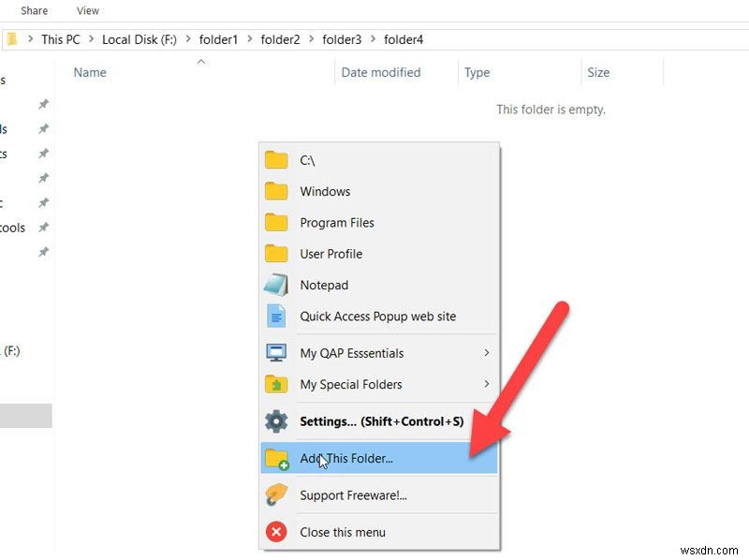Open User Profile from the menu

tap(379, 254)
